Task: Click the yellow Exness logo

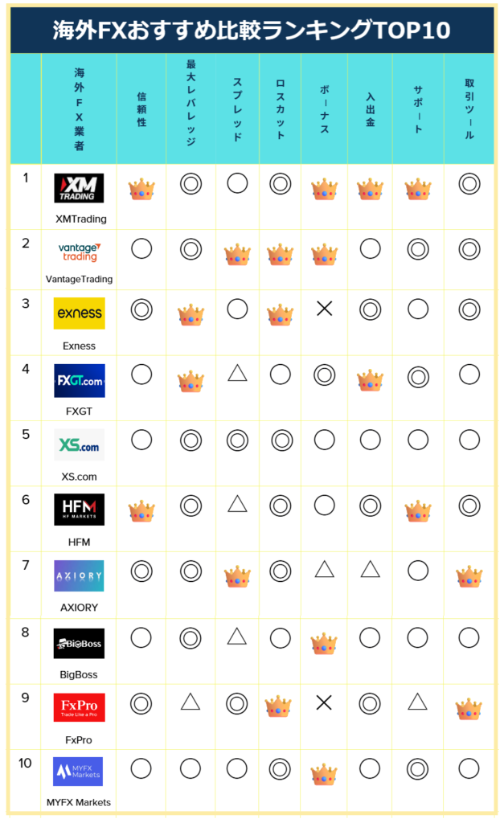Action: [x=79, y=313]
